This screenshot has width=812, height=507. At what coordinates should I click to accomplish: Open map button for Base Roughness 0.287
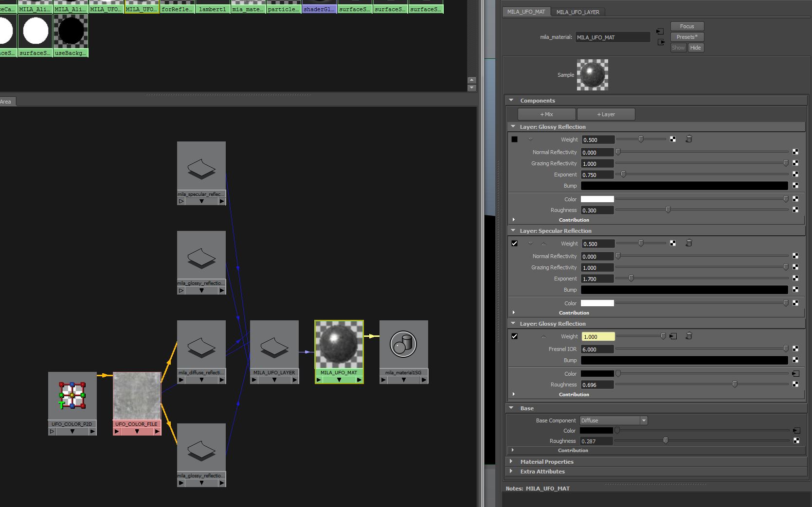click(796, 440)
